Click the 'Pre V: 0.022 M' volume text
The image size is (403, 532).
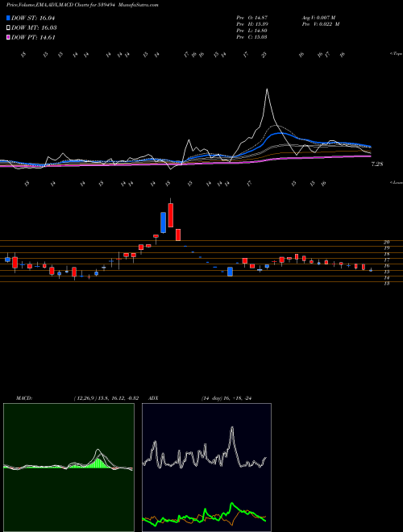click(322, 24)
